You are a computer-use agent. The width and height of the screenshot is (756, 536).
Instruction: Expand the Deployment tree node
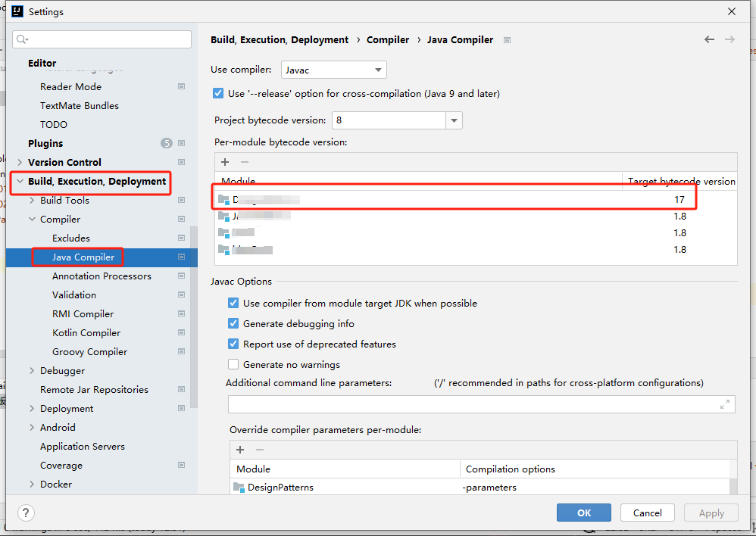click(32, 408)
